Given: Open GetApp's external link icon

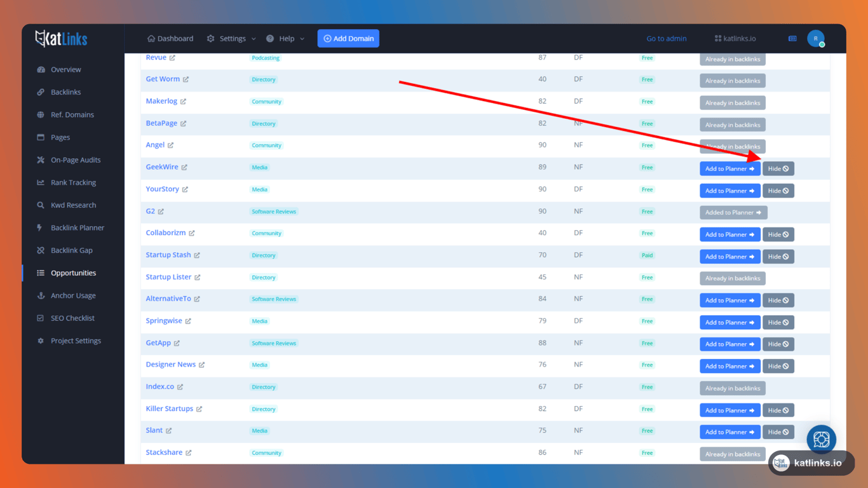Looking at the screenshot, I should [x=177, y=343].
